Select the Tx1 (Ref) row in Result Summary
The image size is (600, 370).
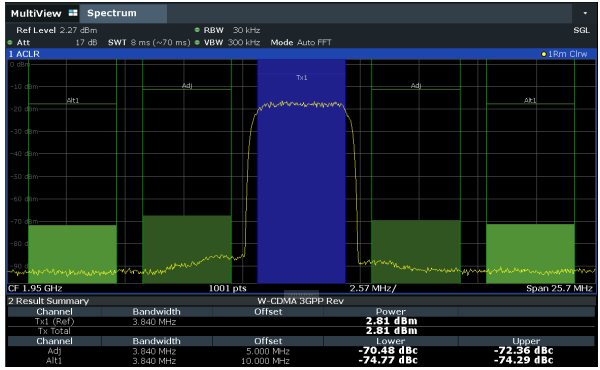click(x=301, y=321)
